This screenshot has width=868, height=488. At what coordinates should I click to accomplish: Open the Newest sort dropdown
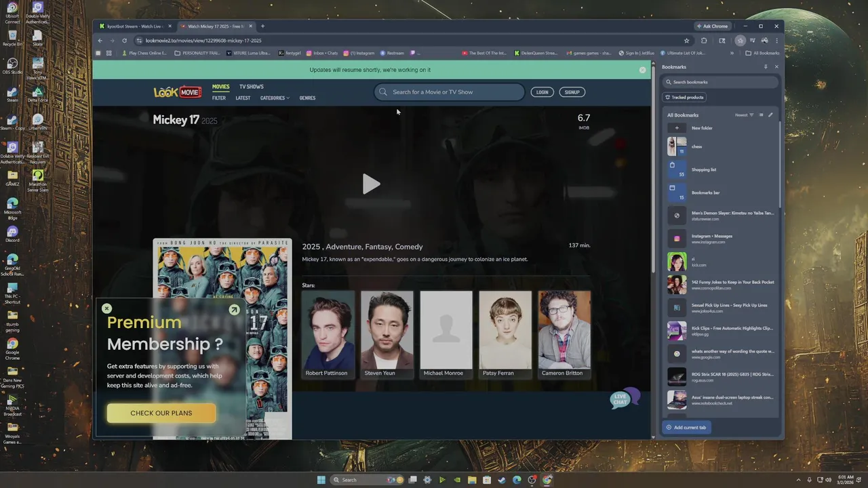pos(744,115)
